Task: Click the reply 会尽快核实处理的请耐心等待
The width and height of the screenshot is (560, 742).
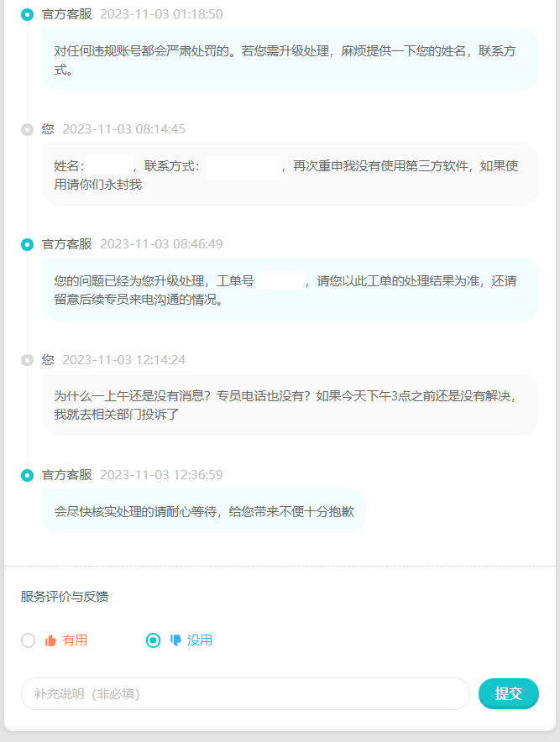Action: click(204, 511)
